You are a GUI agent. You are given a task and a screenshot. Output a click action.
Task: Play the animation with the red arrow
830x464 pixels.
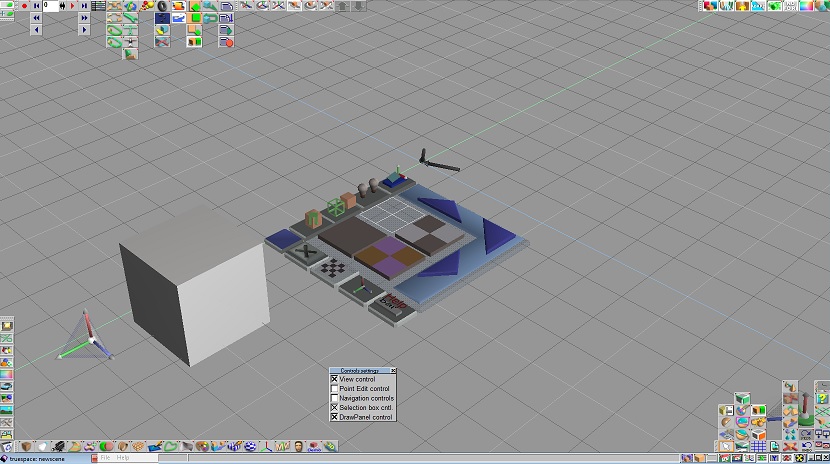73,6
